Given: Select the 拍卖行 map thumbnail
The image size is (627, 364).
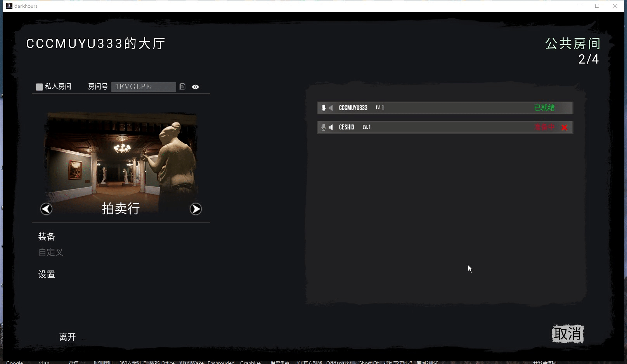Looking at the screenshot, I should coord(121,163).
